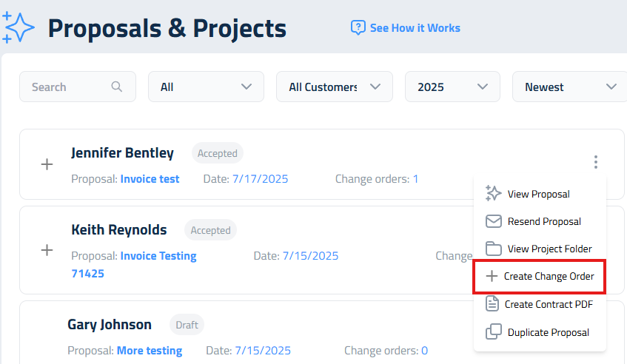Open the Invoice test proposal link
627x364 pixels.
pyautogui.click(x=150, y=178)
